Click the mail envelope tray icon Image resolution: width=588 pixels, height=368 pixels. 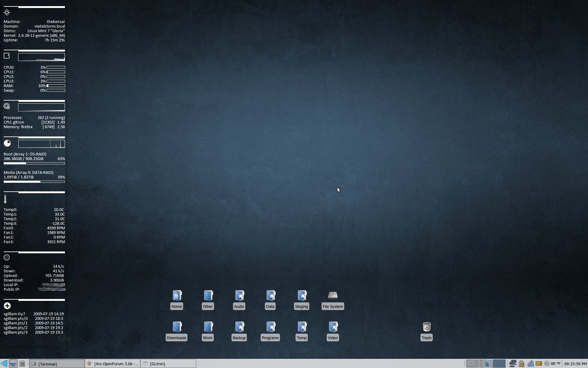(539, 364)
